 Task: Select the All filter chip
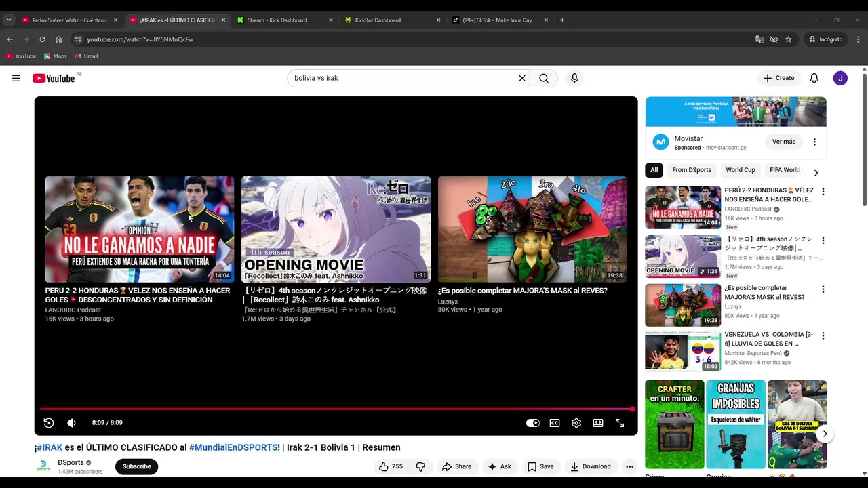click(x=654, y=170)
